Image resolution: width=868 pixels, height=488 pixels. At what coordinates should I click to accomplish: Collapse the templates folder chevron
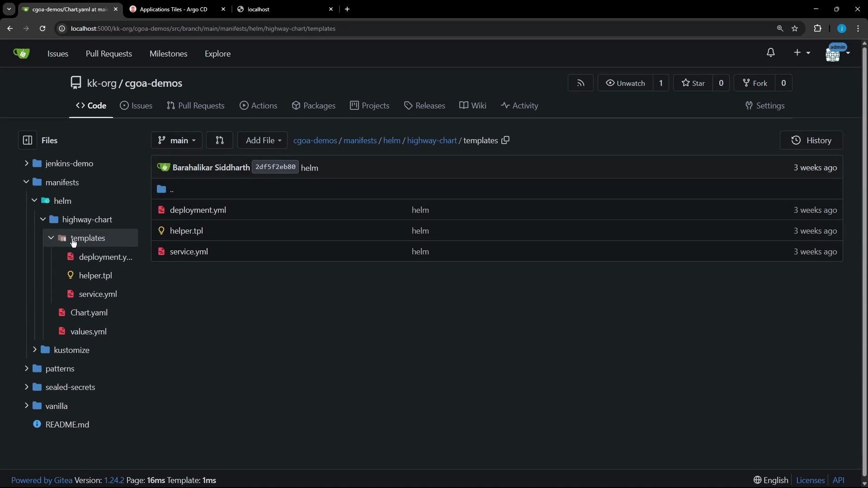click(51, 238)
